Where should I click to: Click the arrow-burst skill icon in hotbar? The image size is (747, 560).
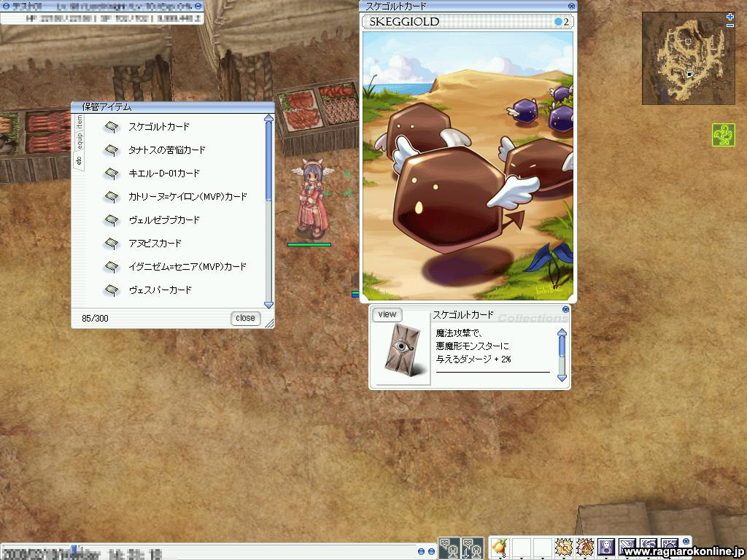click(563, 545)
